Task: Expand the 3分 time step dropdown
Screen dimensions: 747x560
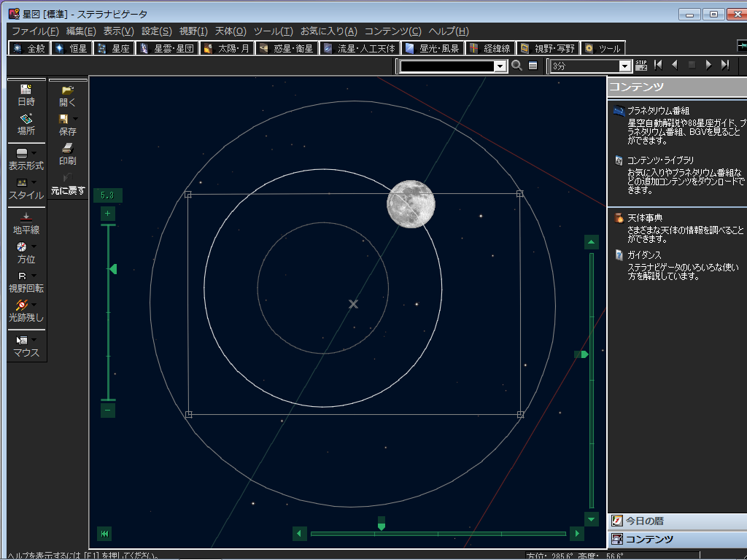Action: (624, 66)
